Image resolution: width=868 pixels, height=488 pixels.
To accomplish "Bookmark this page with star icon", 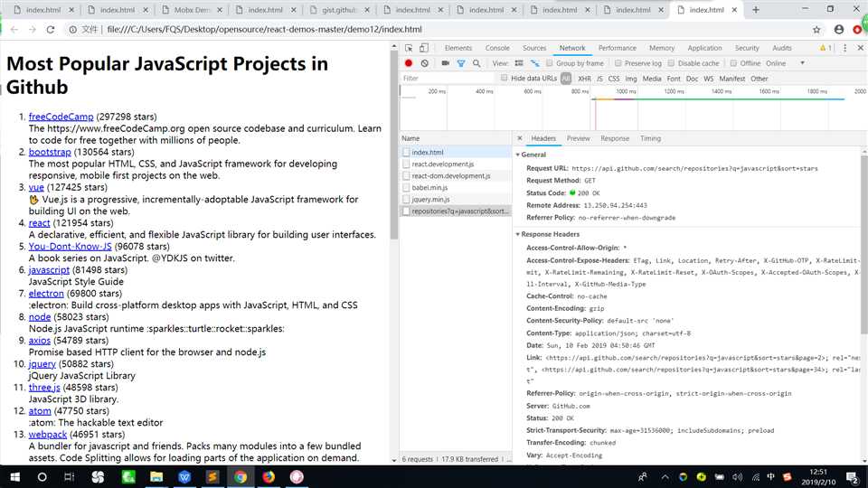I will [x=816, y=29].
